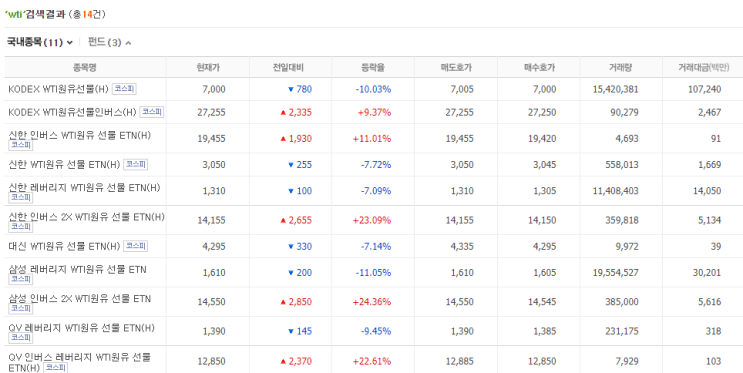Screen dimensions: 743x373
Task: Click the 코스피 badge next to 대신 WTI원유 선물
Action: pyautogui.click(x=136, y=246)
